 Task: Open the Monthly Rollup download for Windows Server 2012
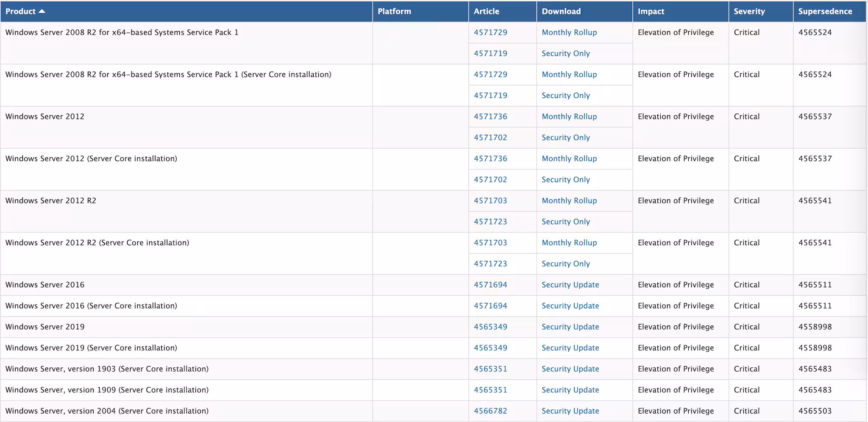click(x=569, y=117)
